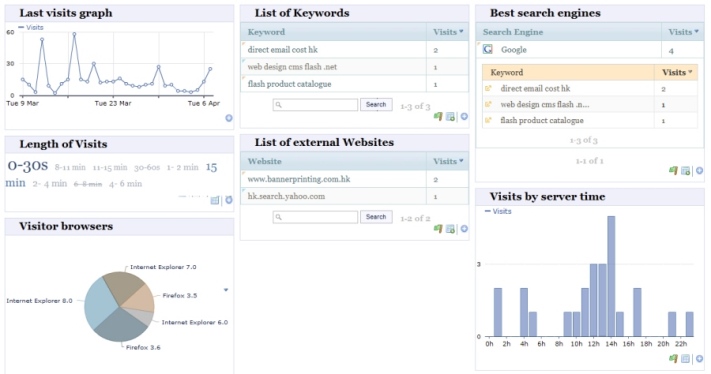The width and height of the screenshot is (711, 374).
Task: Sort external websites by Visits column
Action: (448, 161)
